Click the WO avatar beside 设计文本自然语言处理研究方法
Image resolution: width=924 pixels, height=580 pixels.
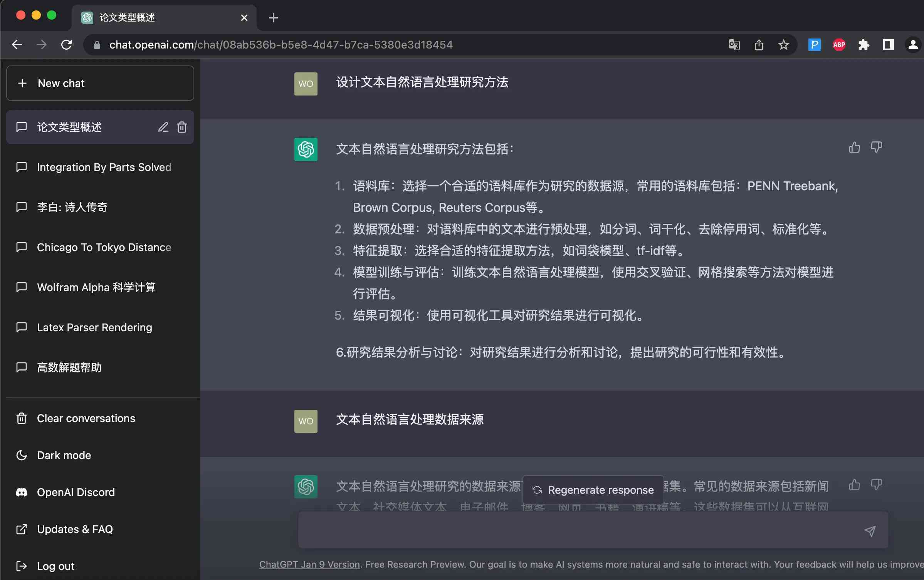pyautogui.click(x=306, y=84)
